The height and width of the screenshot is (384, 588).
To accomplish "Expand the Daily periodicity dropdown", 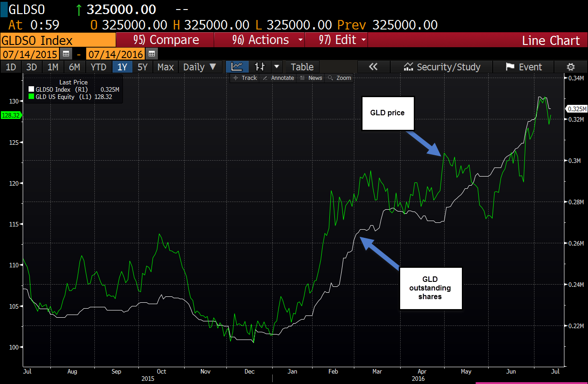I will click(200, 67).
